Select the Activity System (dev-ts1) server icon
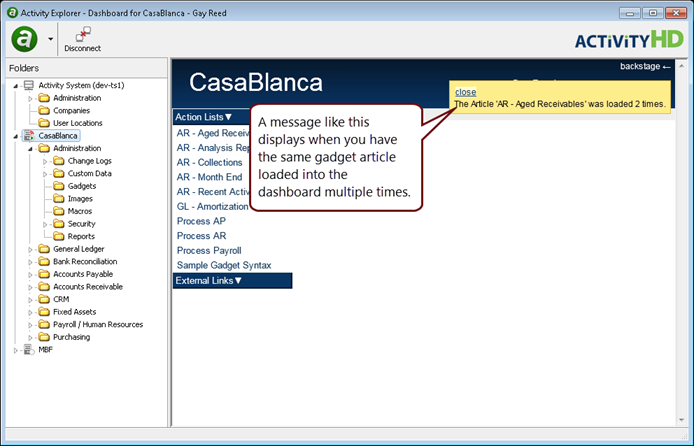The height and width of the screenshot is (446, 694). 29,85
